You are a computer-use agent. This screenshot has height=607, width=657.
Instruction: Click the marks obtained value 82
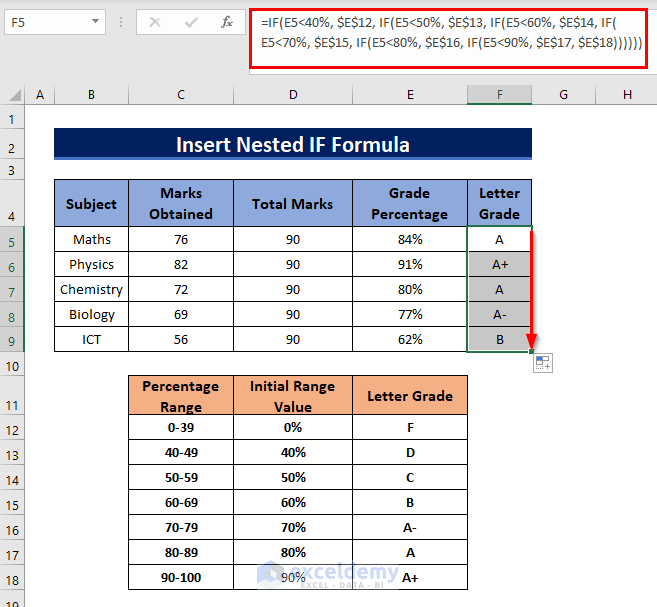click(181, 264)
